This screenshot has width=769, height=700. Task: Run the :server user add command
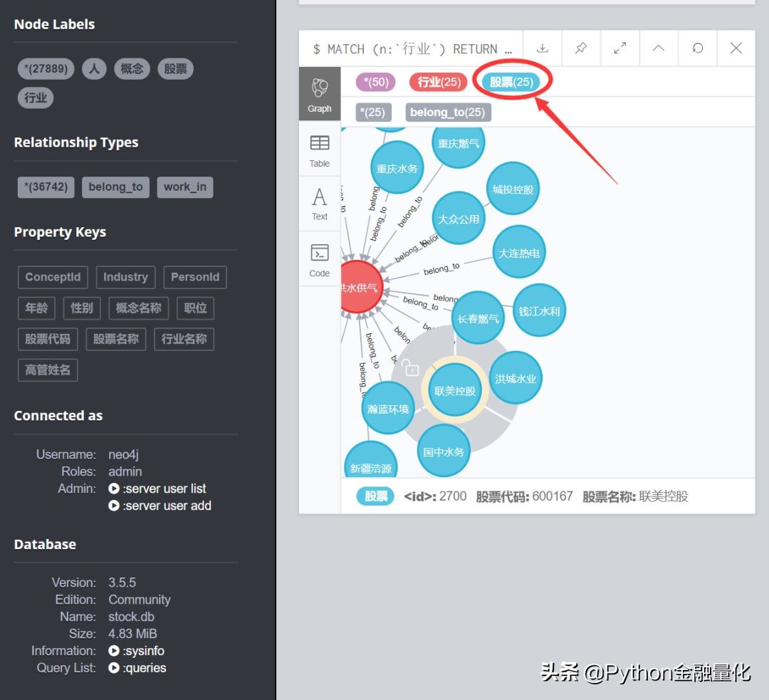coord(167,506)
